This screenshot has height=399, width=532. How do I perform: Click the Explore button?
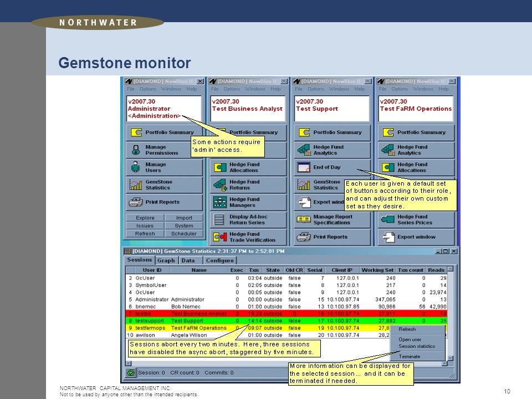click(x=145, y=218)
